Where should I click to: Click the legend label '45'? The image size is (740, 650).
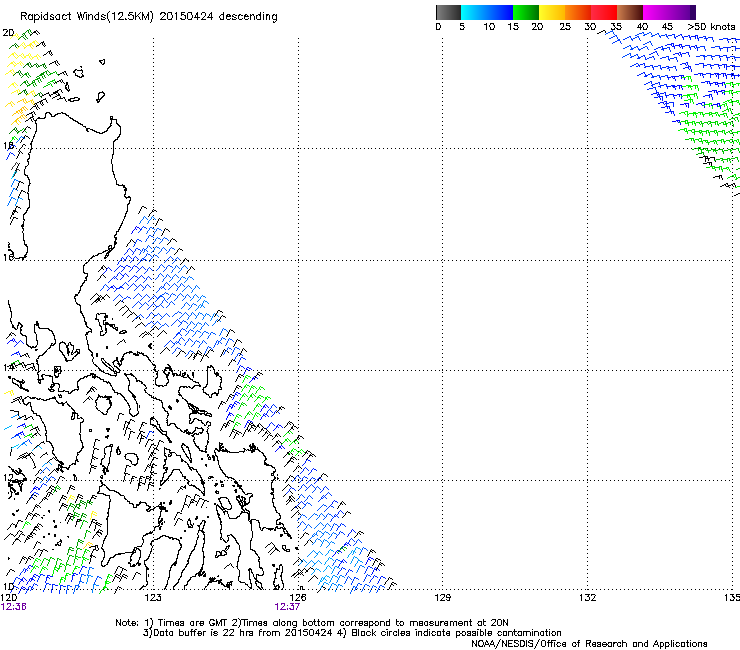pyautogui.click(x=667, y=27)
